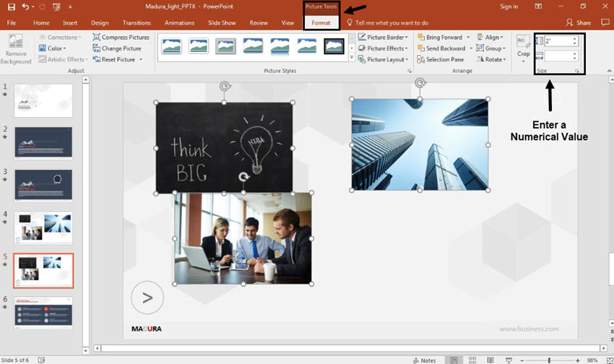Click Change Picture
Screen dimensions: 614x364
tap(117, 48)
